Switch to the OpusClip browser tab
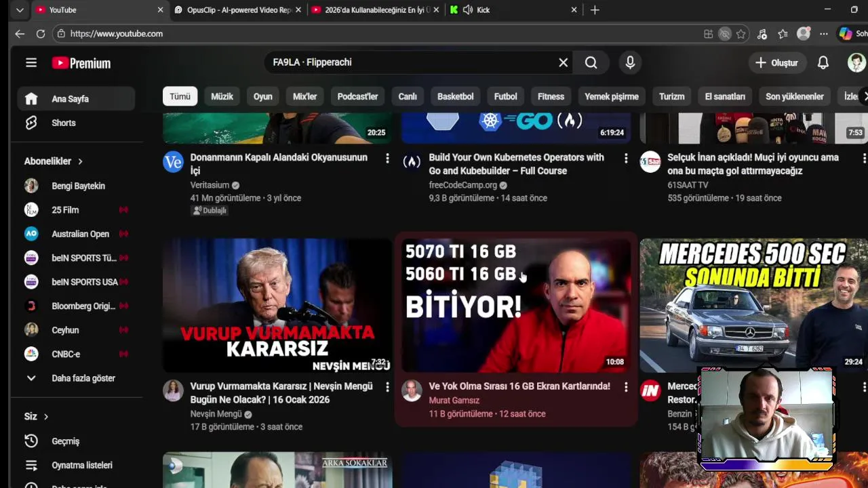Screen dimensions: 868x488 pos(237,9)
